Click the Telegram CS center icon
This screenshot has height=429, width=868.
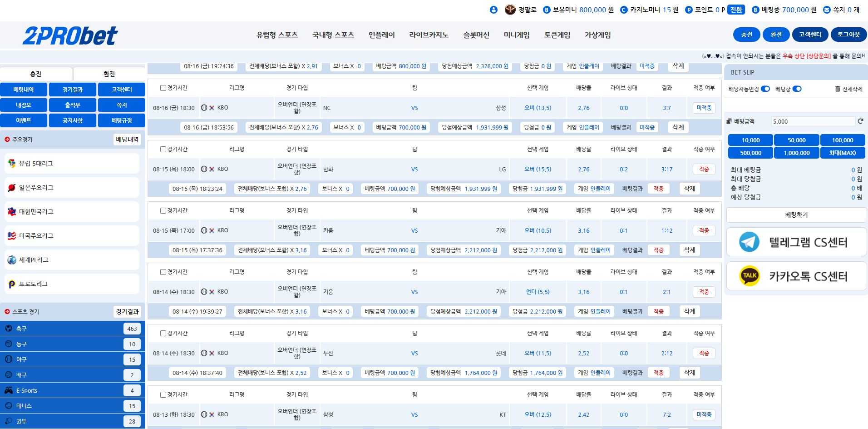[x=749, y=242]
